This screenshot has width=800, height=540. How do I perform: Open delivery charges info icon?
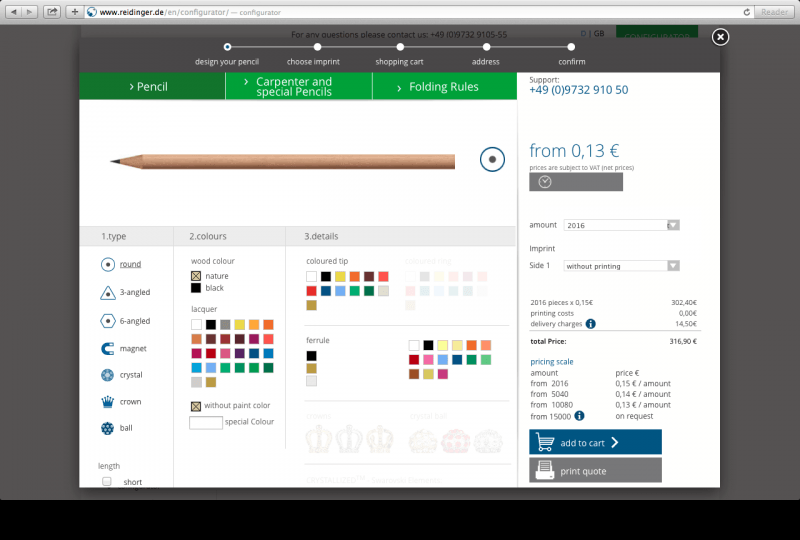[590, 324]
